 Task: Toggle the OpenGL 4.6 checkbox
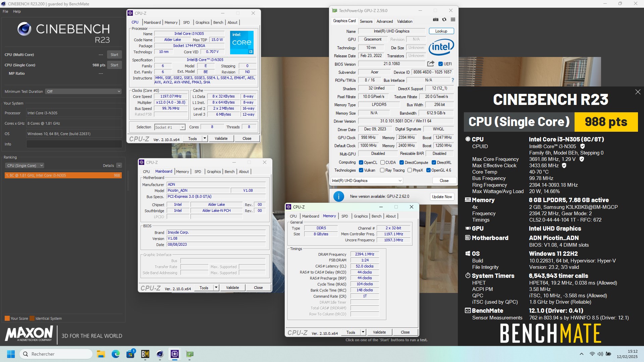(x=428, y=170)
